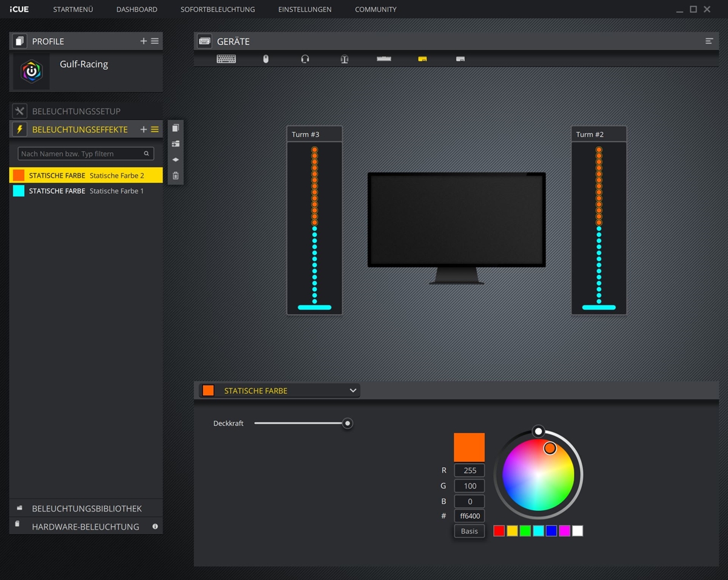Screen dimensions: 728x580
Task: Select effect Statische Farbe 1
Action: click(86, 191)
